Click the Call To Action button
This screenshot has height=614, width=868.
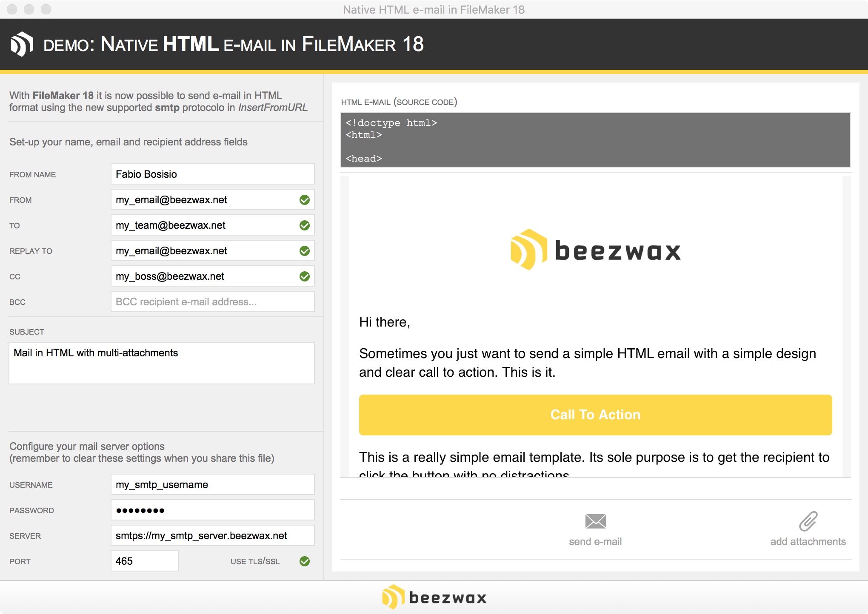(595, 415)
